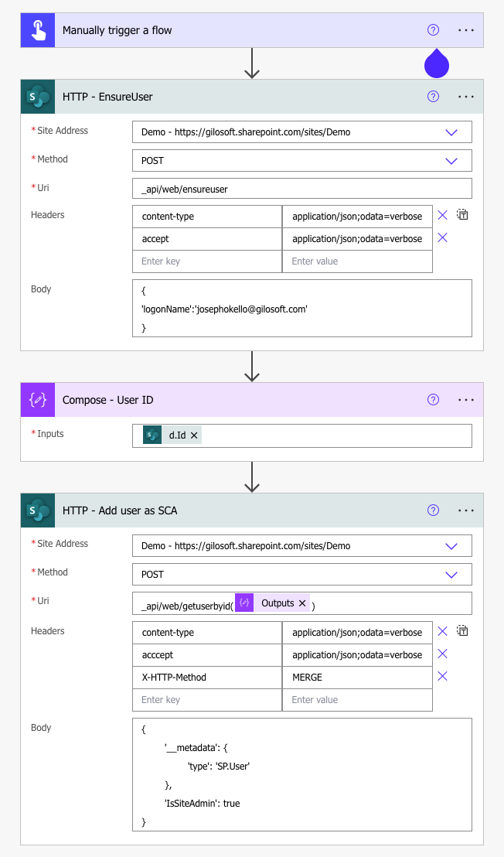Image resolution: width=504 pixels, height=857 pixels.
Task: Click the copy icon beside EnsureUser headers
Action: coord(462,215)
